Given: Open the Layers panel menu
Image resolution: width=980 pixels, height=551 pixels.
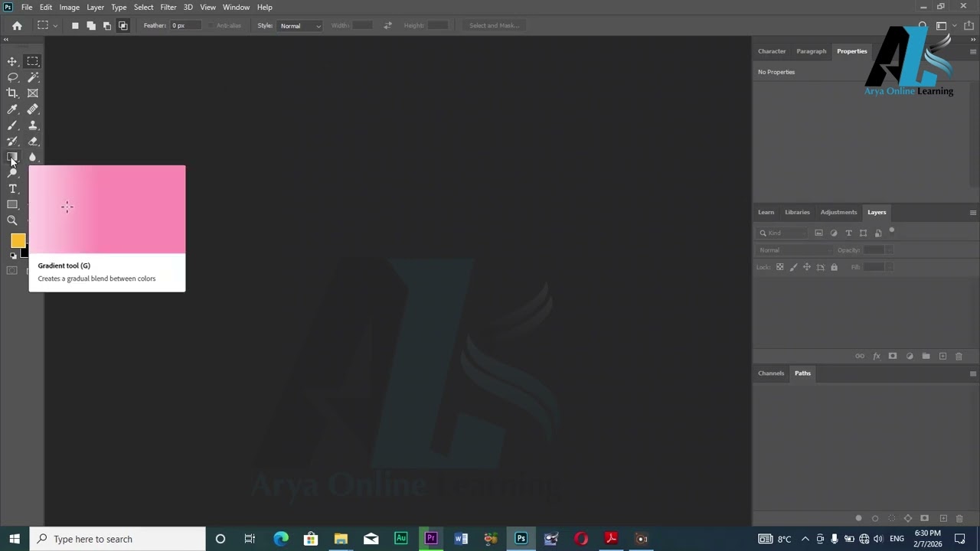Looking at the screenshot, I should [973, 213].
